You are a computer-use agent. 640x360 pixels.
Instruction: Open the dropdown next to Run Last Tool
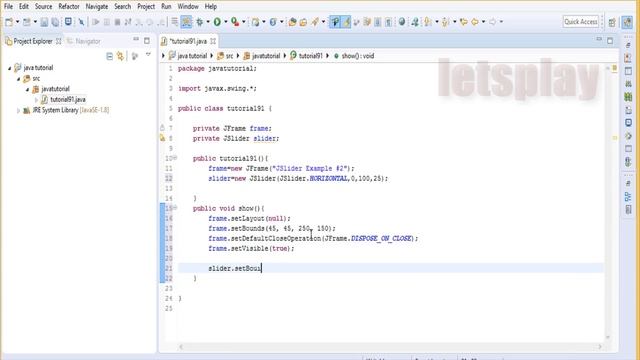click(x=244, y=22)
